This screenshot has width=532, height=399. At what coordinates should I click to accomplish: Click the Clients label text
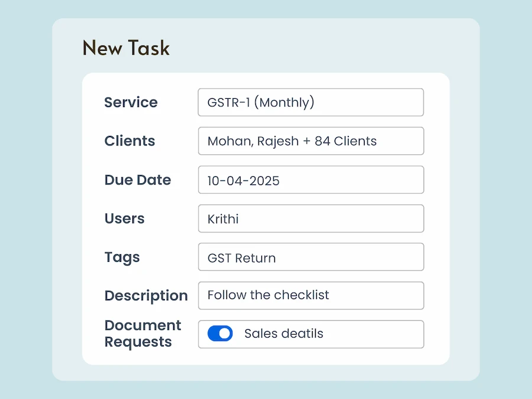[129, 141]
